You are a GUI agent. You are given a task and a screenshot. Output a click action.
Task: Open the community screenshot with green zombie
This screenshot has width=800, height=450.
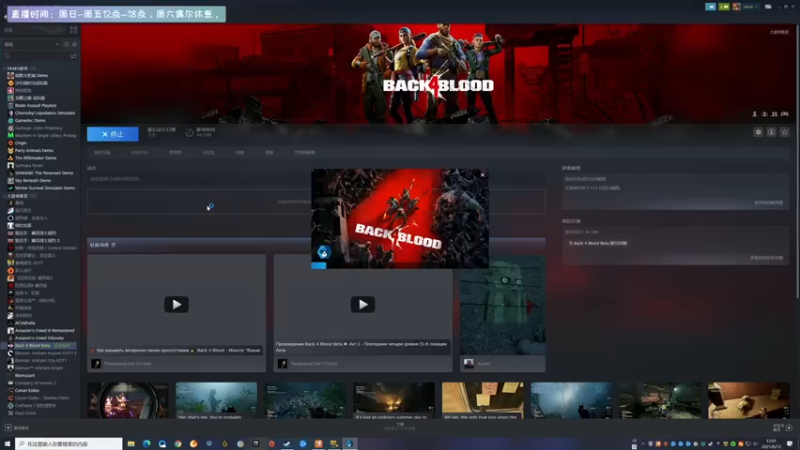[503, 305]
